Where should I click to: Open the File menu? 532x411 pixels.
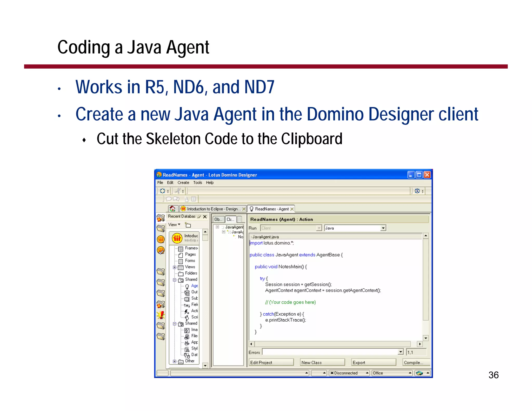160,183
